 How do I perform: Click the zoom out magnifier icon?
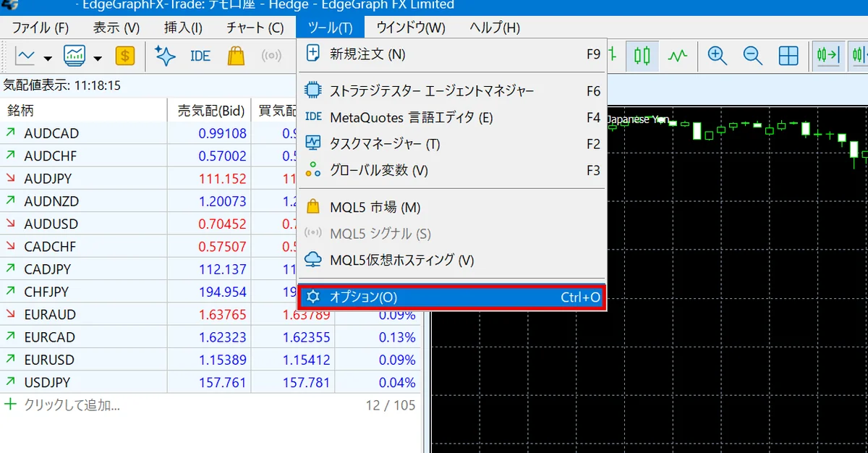[x=753, y=56]
